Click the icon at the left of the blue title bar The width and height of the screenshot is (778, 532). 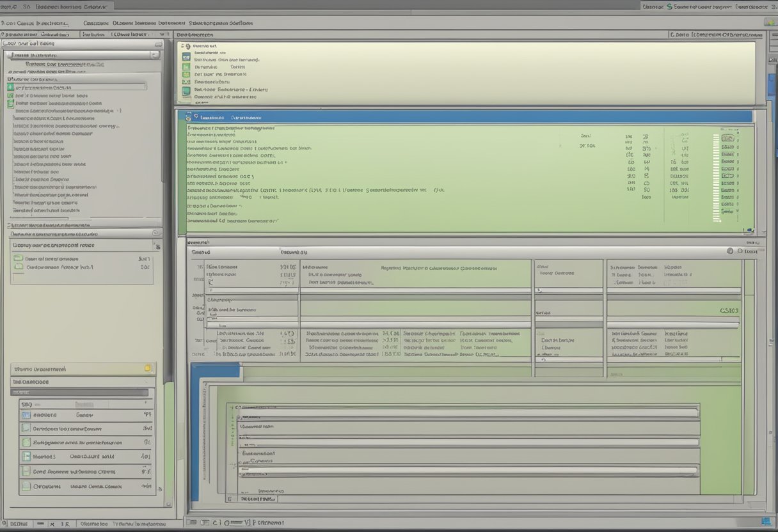[x=188, y=117]
